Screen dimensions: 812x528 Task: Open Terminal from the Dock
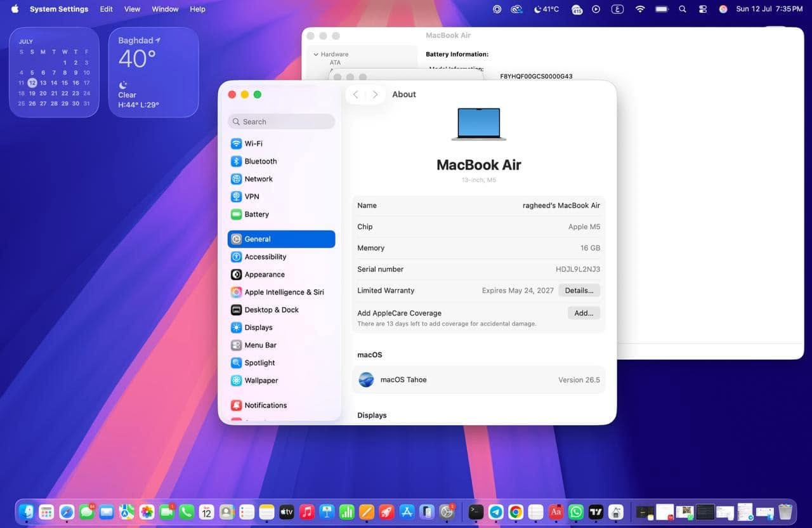tap(476, 512)
